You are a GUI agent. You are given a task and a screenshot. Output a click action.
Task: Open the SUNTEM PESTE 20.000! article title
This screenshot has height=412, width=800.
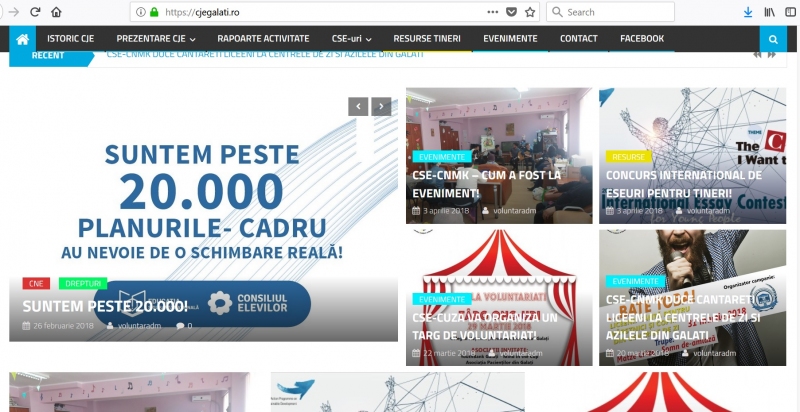pyautogui.click(x=105, y=306)
